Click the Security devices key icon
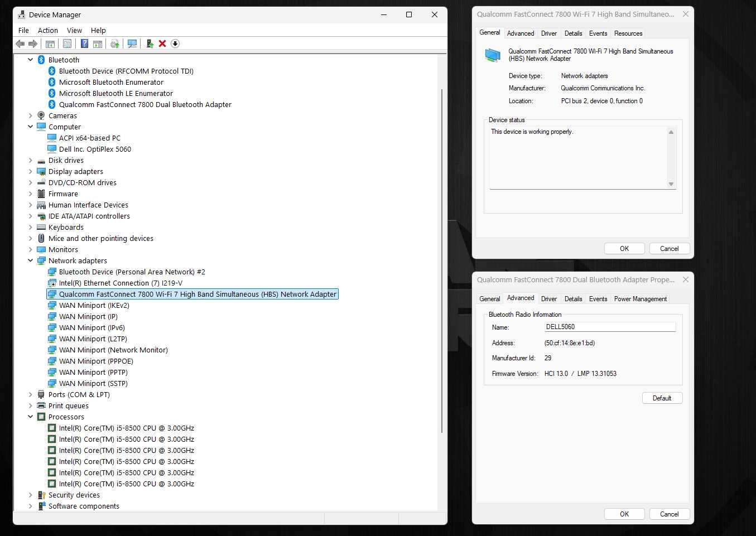 (x=41, y=495)
